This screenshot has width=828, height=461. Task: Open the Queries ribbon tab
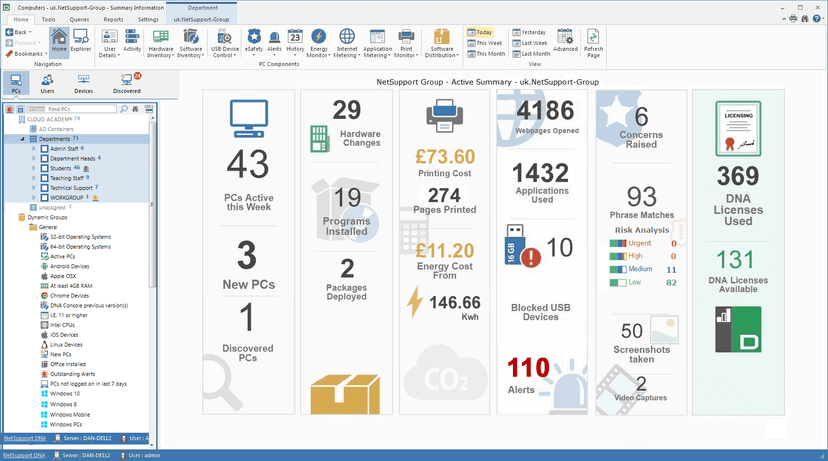pyautogui.click(x=79, y=20)
